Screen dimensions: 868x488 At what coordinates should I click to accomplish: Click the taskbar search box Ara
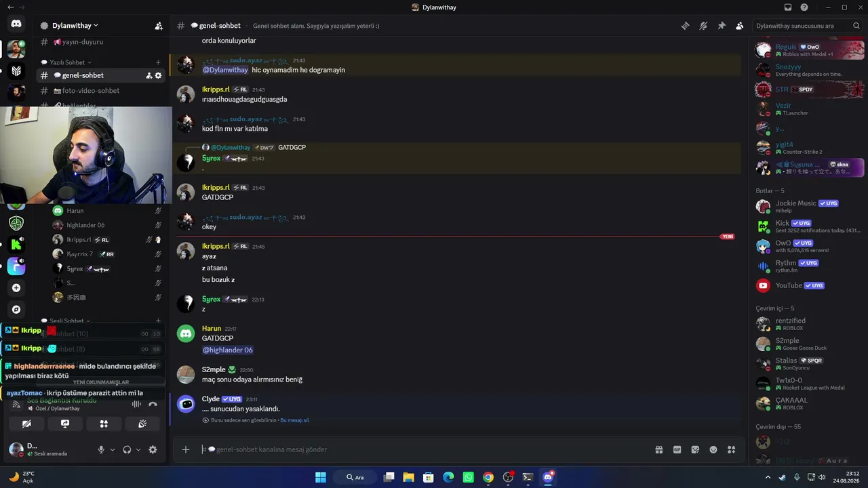click(356, 477)
